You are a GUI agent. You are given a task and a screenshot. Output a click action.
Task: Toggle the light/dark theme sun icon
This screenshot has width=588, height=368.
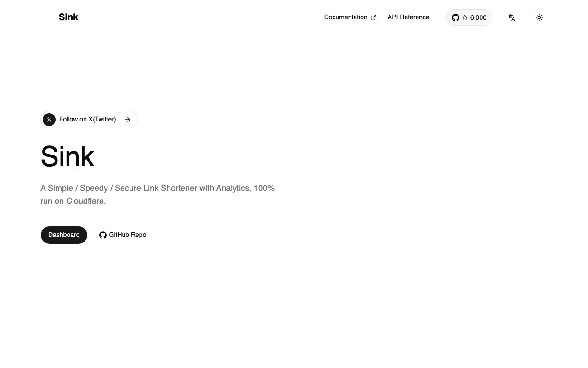click(x=539, y=17)
